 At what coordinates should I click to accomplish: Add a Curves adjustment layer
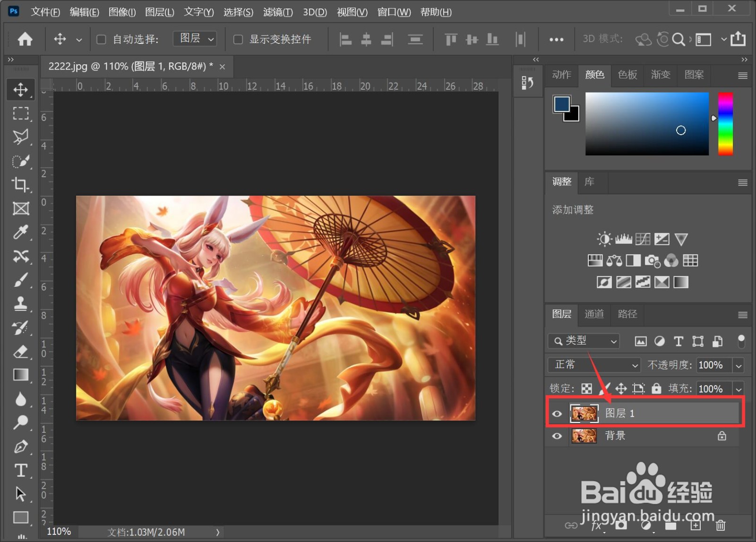tap(642, 239)
